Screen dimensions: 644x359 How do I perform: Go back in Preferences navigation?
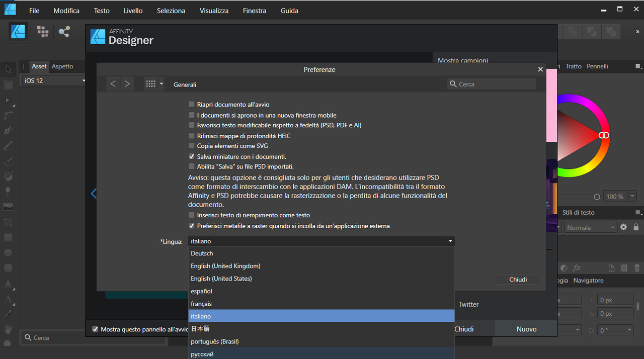point(113,84)
